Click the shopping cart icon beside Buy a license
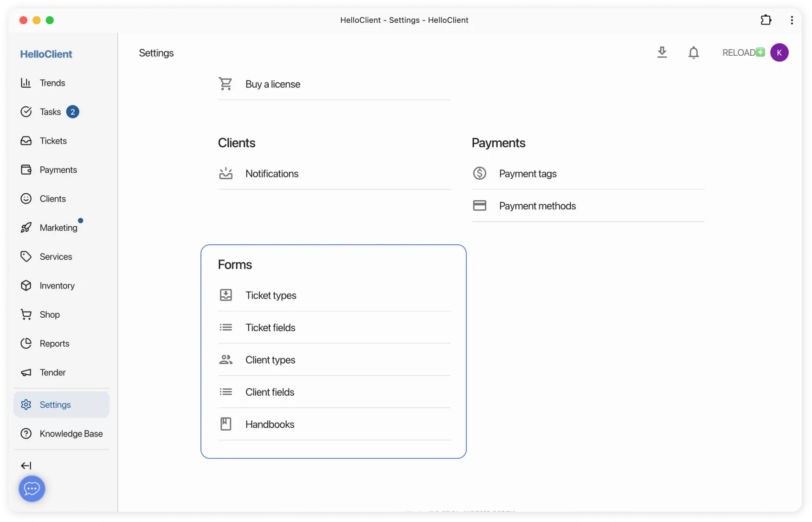The width and height of the screenshot is (812, 522). (226, 84)
